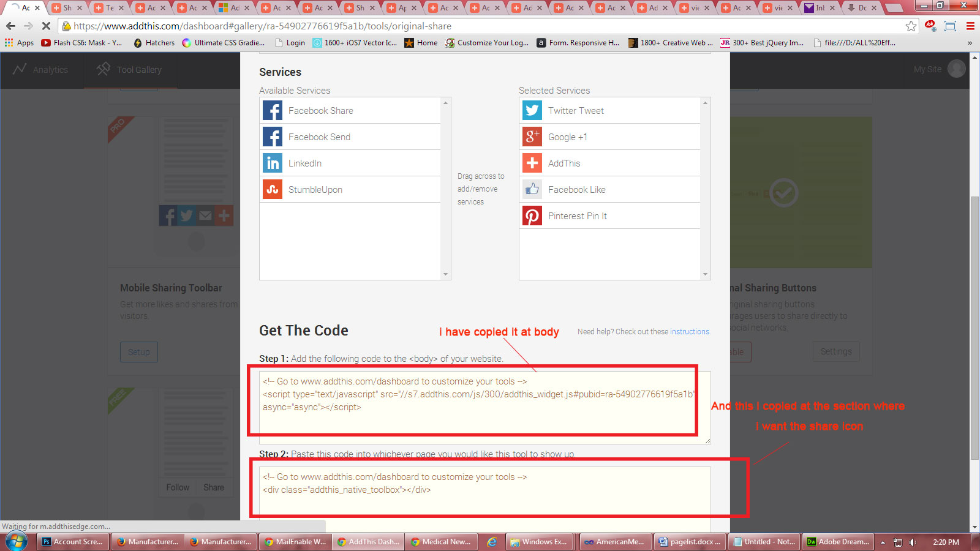Click the Settings button on the sharing buttons card

tap(836, 351)
